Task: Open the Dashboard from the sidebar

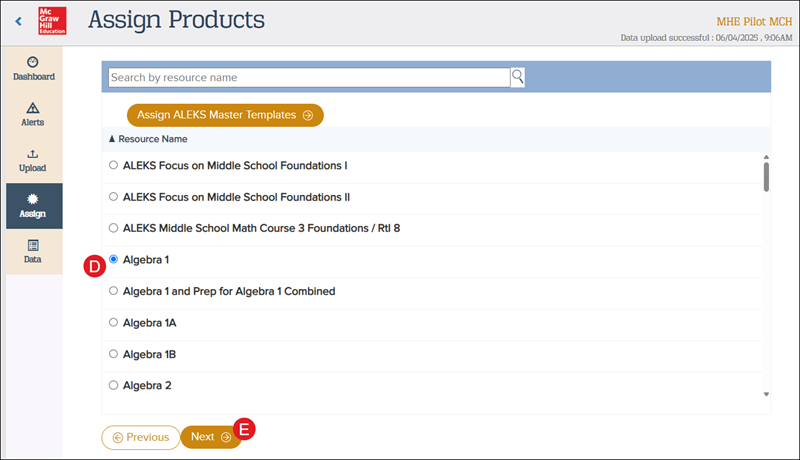Action: click(x=33, y=68)
